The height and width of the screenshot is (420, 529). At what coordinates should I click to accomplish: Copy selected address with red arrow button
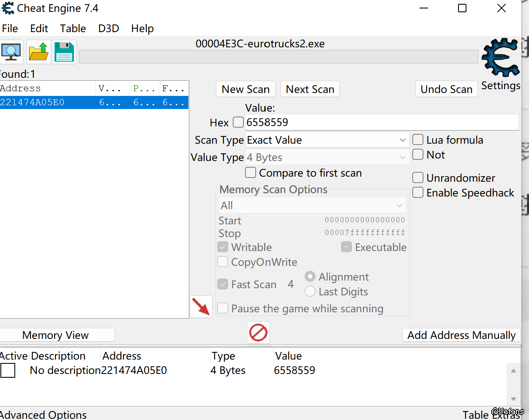click(201, 306)
